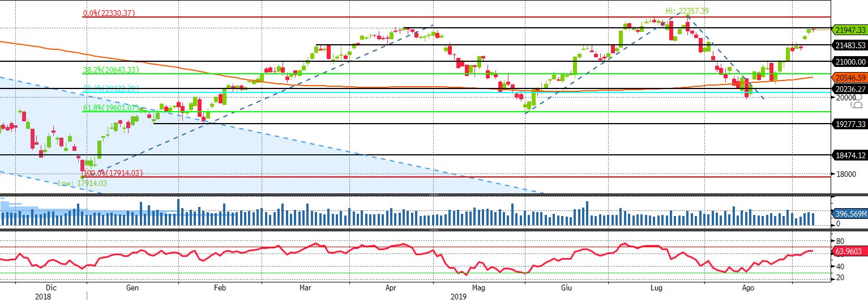Click the Giu month label on time axis
The height and width of the screenshot is (300, 868).
click(x=566, y=288)
